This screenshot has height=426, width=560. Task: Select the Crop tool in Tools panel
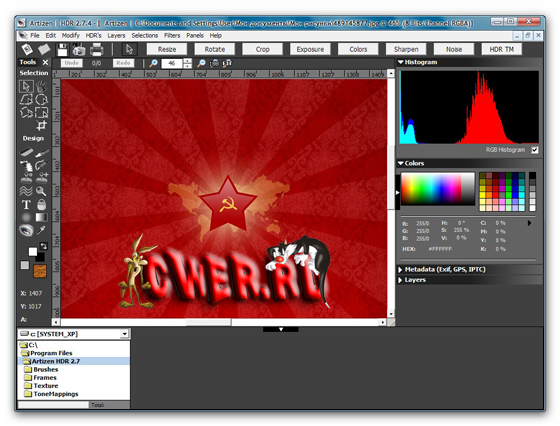41,125
